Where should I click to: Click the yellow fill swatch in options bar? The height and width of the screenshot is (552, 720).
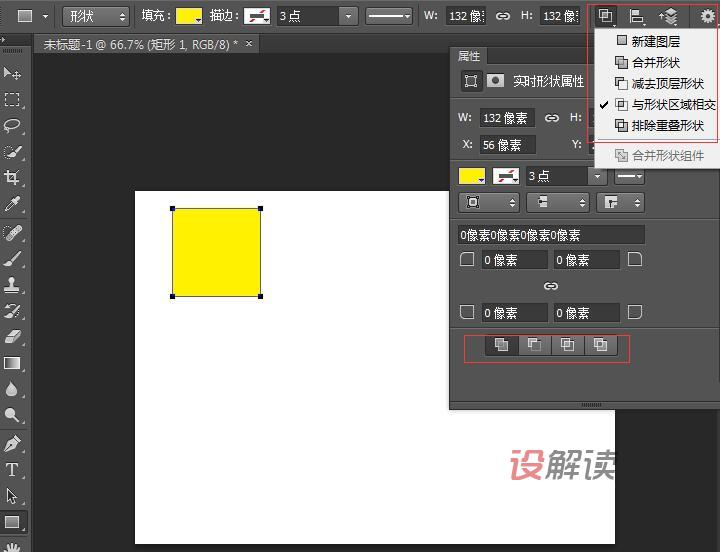point(189,16)
